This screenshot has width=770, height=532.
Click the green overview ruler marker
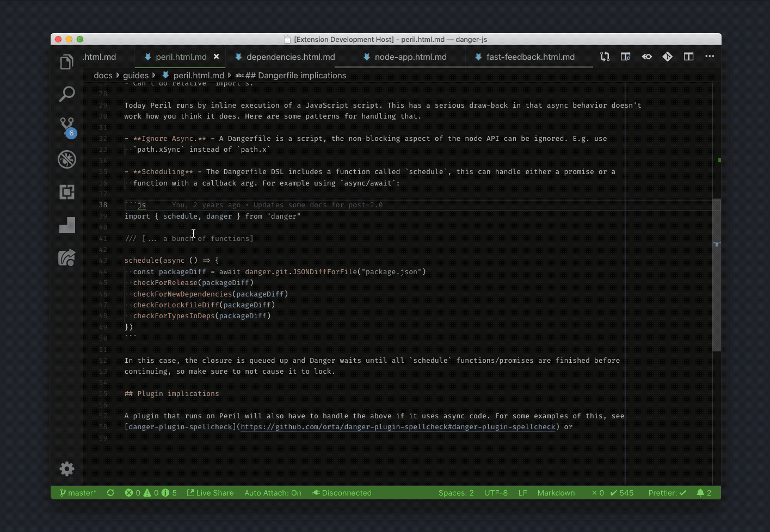click(719, 160)
